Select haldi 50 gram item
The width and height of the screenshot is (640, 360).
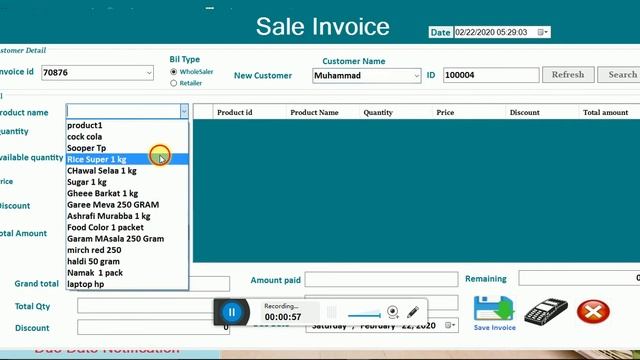pyautogui.click(x=127, y=262)
